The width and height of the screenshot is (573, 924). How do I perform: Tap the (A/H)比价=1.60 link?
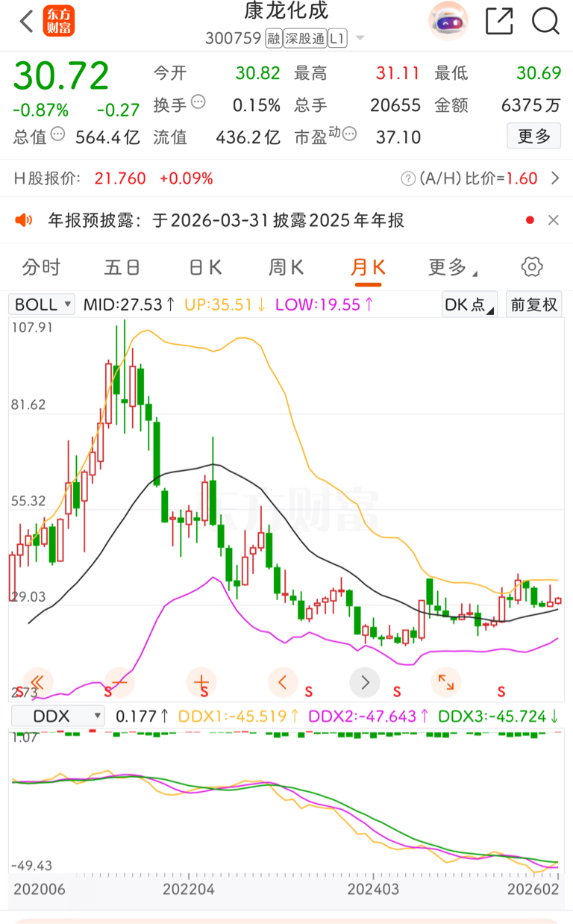pyautogui.click(x=477, y=178)
